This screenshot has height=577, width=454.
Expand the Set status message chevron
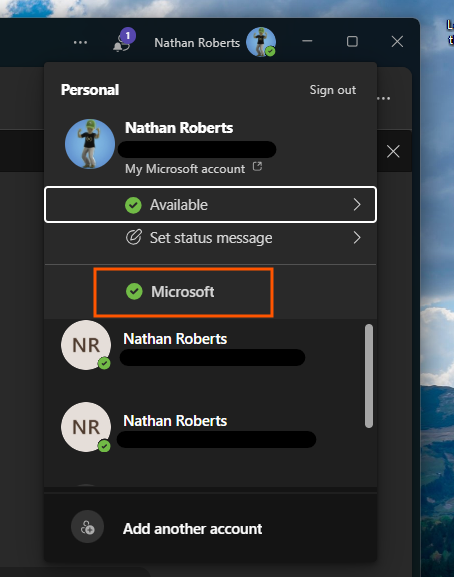tap(357, 238)
